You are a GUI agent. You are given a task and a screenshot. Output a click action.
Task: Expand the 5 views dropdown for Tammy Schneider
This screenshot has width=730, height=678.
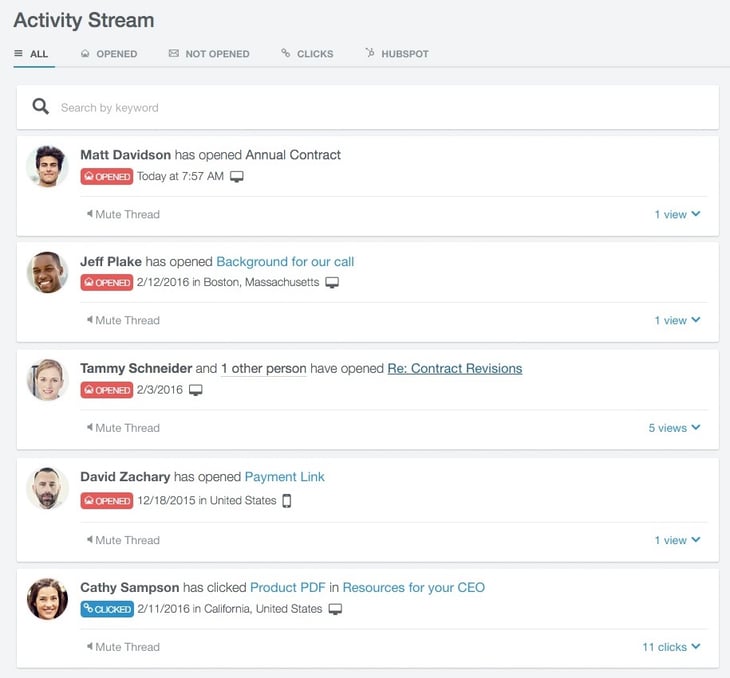tap(674, 428)
